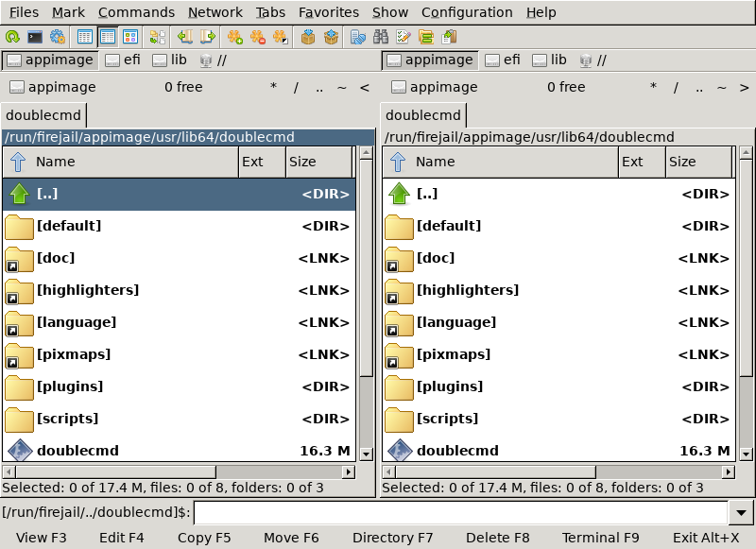Click left-pointing panel arrow toolbar icon

click(x=184, y=37)
